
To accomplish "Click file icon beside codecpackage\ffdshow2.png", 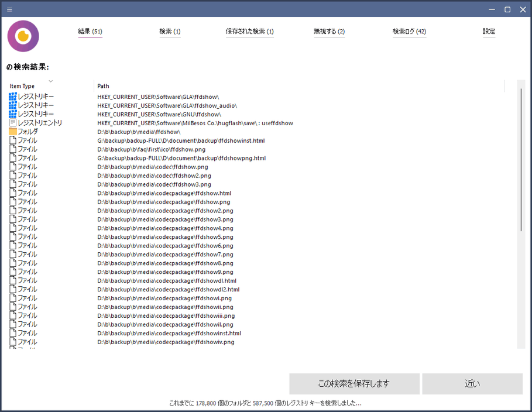I will click(12, 211).
